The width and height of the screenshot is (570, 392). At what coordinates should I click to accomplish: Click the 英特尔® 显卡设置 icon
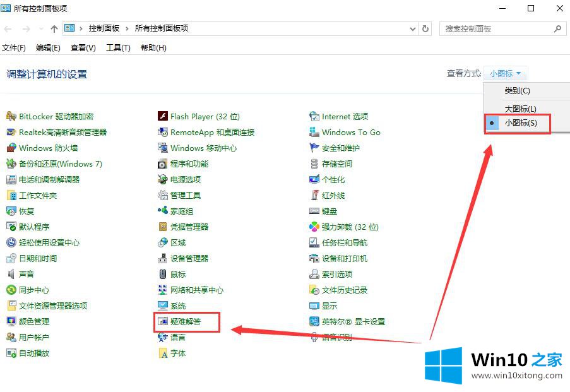314,321
